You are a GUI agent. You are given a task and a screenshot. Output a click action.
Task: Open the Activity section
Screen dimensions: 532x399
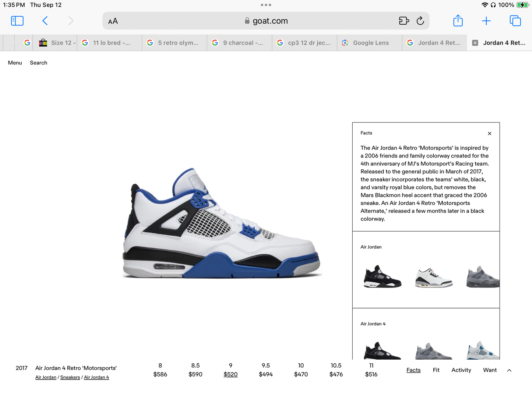coord(461,370)
